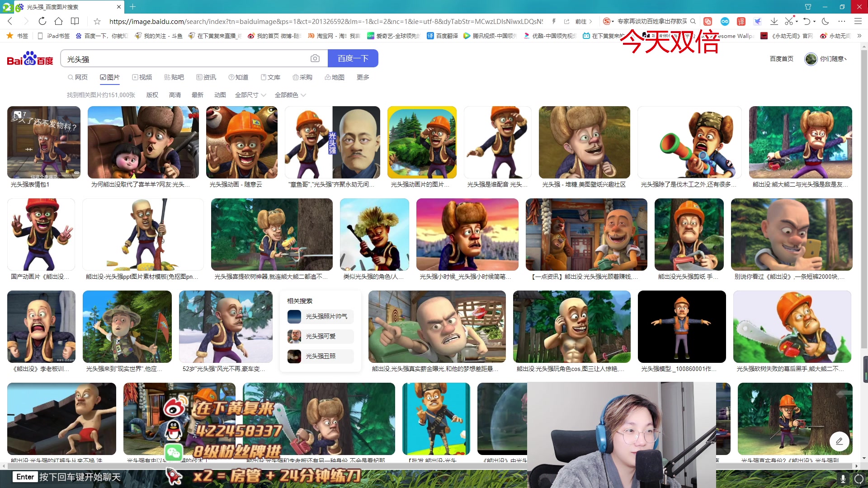868x488 pixels.
Task: Click the camera image search icon
Action: coord(315,58)
